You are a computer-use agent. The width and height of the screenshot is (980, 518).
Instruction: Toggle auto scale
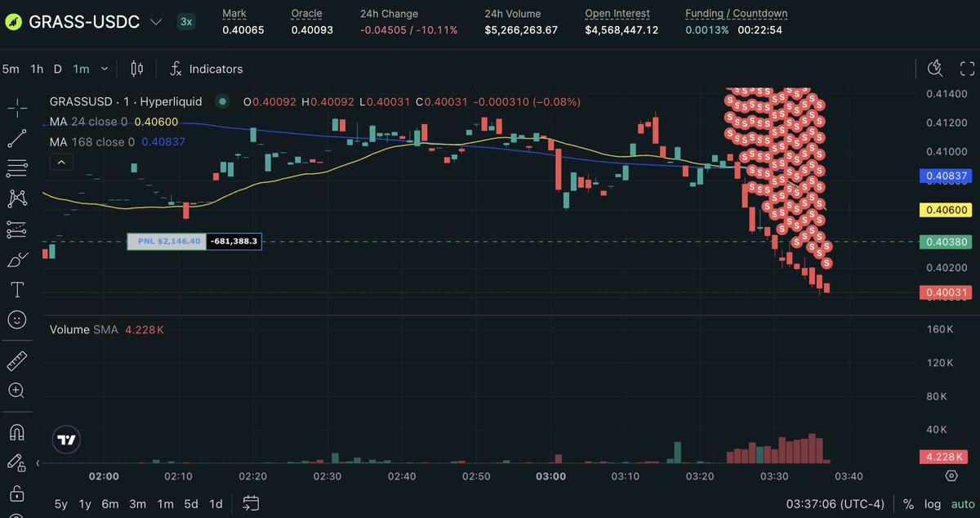(963, 504)
